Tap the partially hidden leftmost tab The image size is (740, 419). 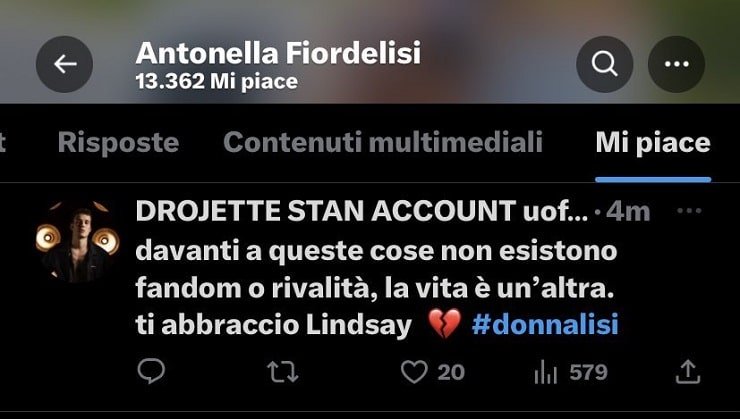[4, 142]
